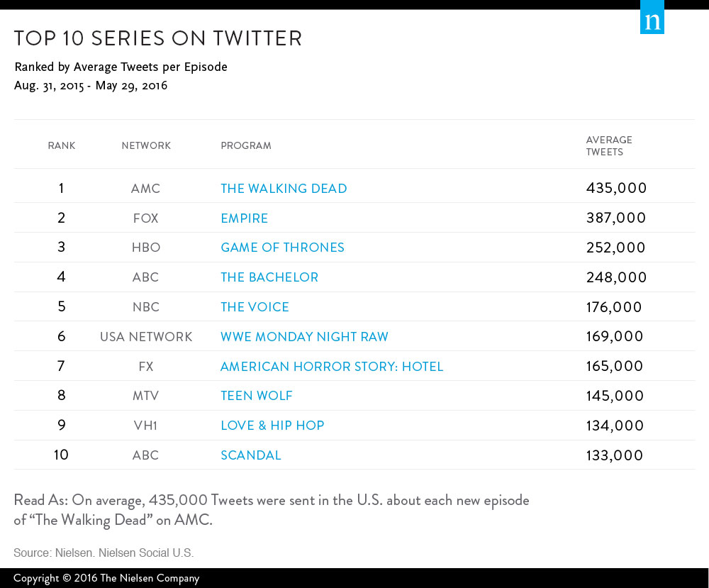Screen dimensions: 709x588
Task: Open WWE Monday Night Raw link
Action: tap(304, 336)
